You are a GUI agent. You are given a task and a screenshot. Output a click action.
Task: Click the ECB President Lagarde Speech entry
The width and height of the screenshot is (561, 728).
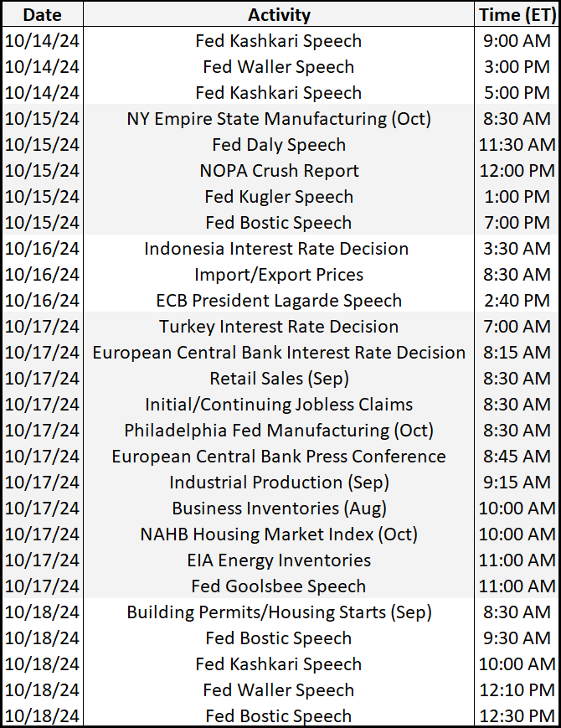coord(279,301)
